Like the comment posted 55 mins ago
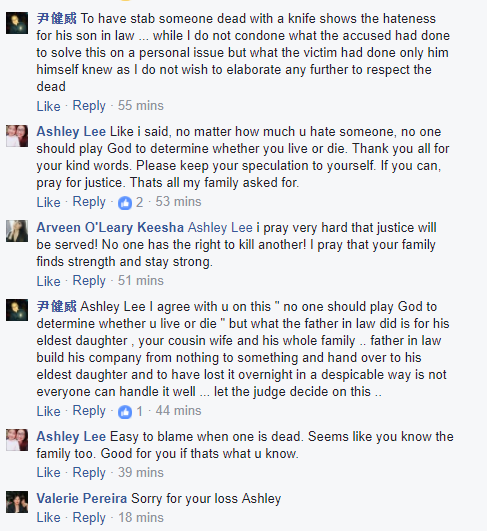This screenshot has width=487, height=531. coord(48,106)
